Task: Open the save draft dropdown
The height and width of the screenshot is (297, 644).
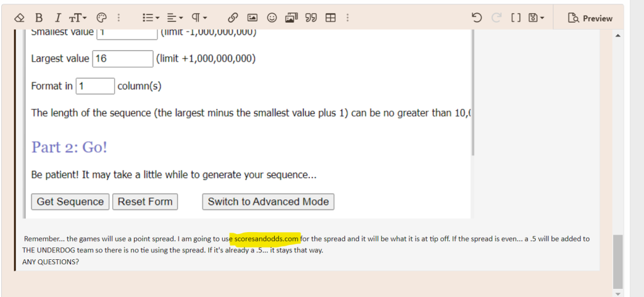Action: point(536,18)
